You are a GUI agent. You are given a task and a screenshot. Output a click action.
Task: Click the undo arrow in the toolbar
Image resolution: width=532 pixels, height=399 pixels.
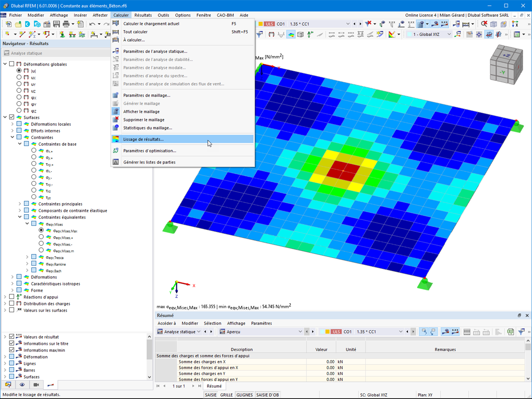pos(93,23)
